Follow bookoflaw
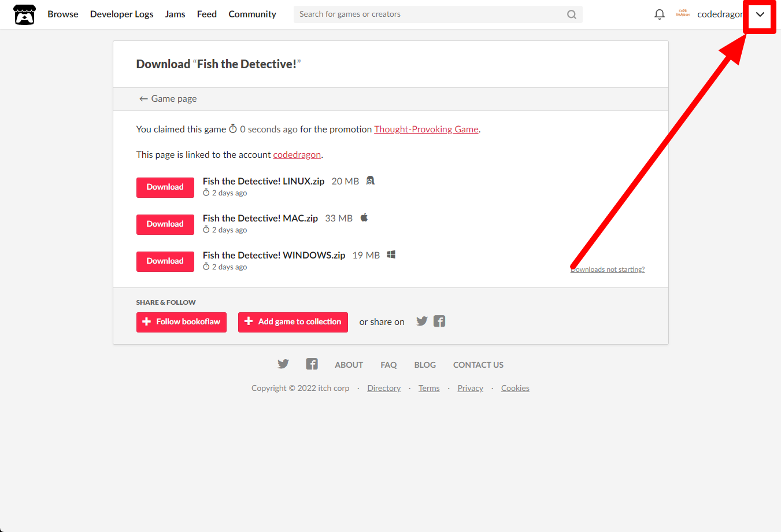This screenshot has height=532, width=781. (x=182, y=322)
